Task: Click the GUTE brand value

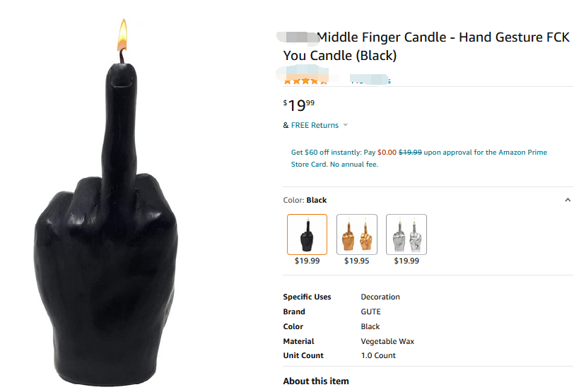Action: pyautogui.click(x=370, y=311)
